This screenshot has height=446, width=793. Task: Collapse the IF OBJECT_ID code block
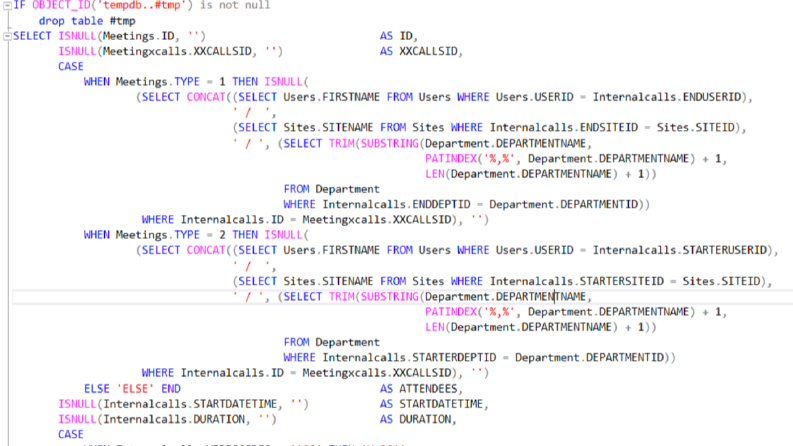tap(7, 5)
